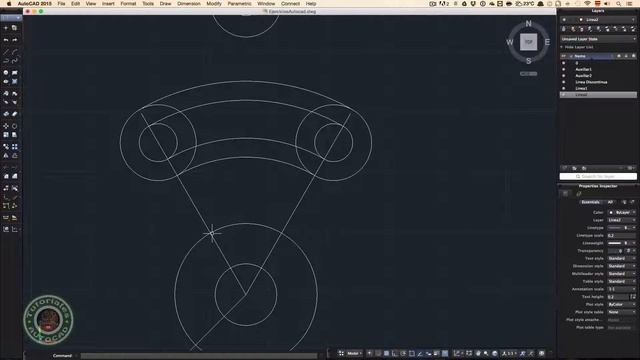Open the Annotation scale dropdown

tap(622, 289)
